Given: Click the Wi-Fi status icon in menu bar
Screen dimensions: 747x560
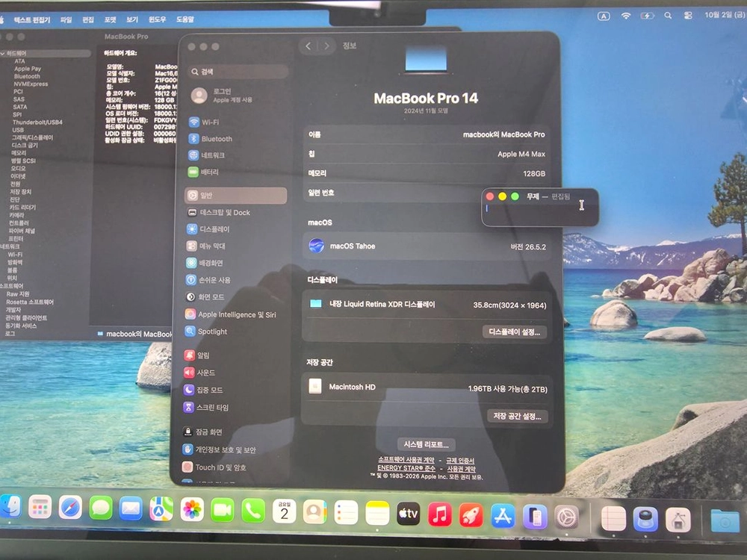Looking at the screenshot, I should tap(626, 16).
